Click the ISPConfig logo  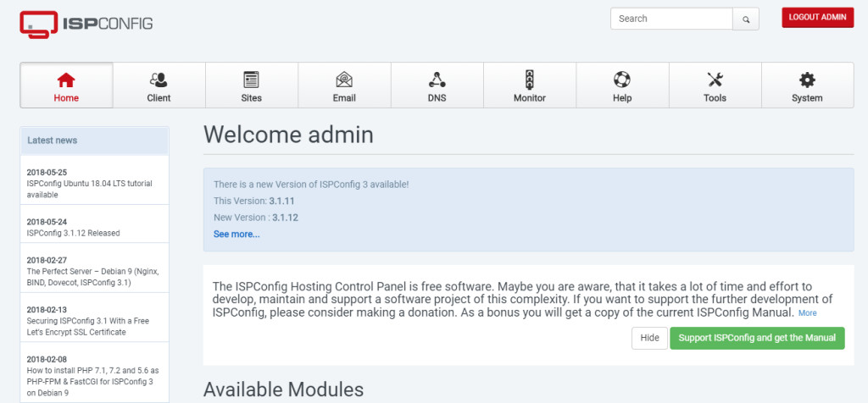click(86, 23)
